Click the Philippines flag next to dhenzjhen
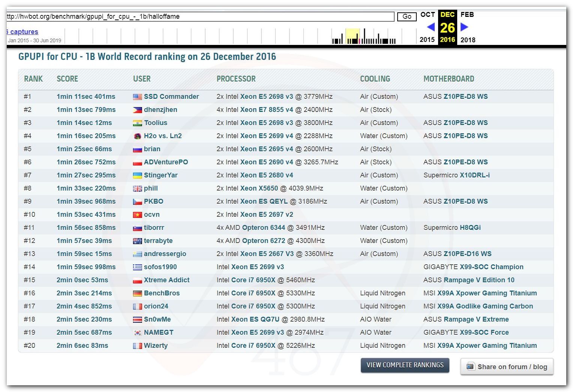Image resolution: width=573 pixels, height=392 pixels. [x=137, y=110]
